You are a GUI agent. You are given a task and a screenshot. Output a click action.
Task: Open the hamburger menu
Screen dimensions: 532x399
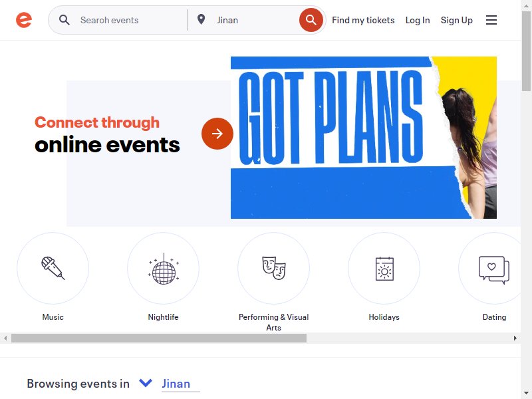click(491, 20)
